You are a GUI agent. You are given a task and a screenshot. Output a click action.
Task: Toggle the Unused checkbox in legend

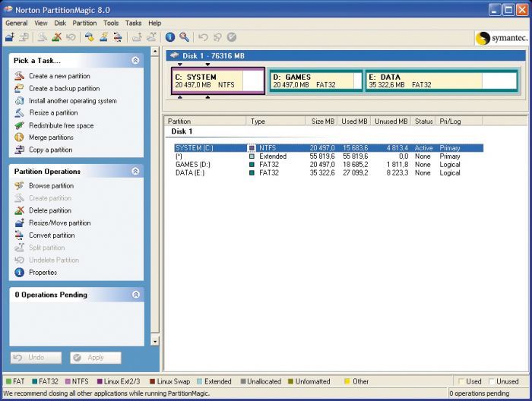tap(491, 381)
